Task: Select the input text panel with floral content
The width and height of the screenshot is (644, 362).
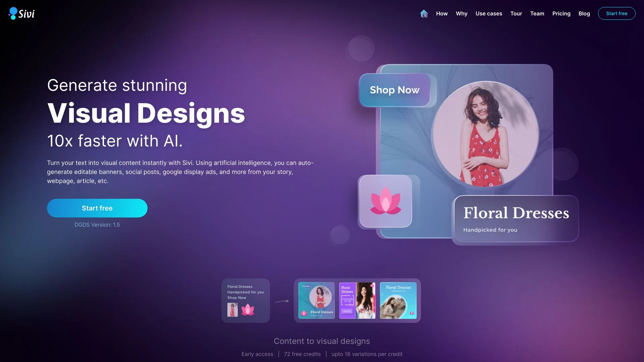Action: coord(246,300)
